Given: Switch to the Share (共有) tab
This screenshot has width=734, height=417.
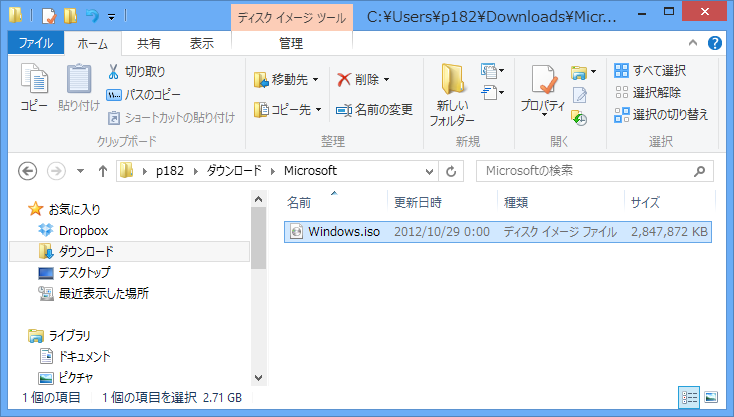Looking at the screenshot, I should point(148,44).
